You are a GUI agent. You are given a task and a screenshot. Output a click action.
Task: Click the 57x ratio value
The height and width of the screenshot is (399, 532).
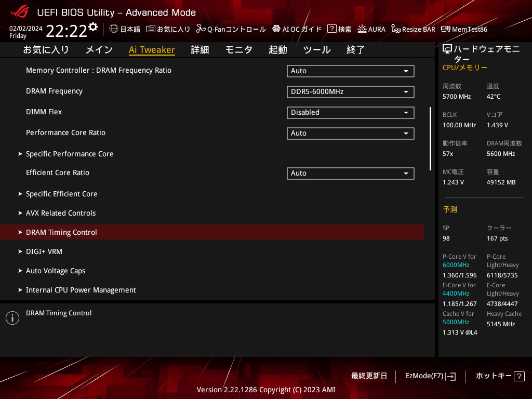tap(448, 154)
